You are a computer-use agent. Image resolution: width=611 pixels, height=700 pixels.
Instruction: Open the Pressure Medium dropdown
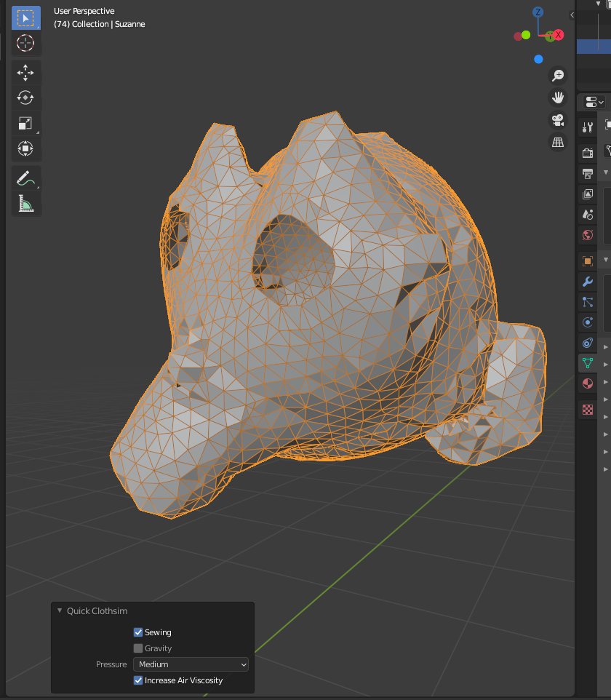[191, 664]
